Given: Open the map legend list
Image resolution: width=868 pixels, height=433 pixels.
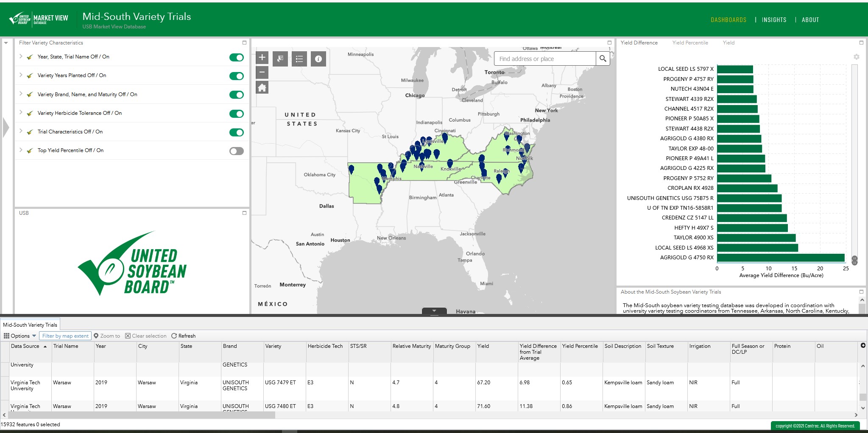Looking at the screenshot, I should [x=299, y=59].
